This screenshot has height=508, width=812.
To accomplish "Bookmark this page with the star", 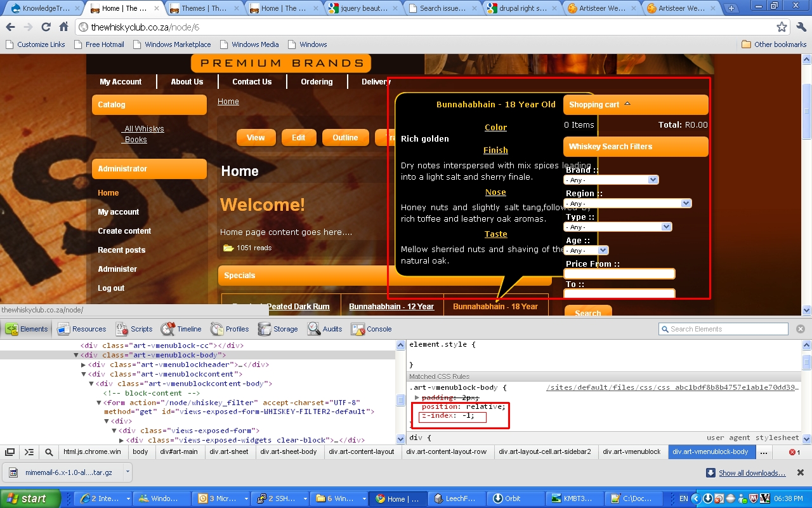I will [x=782, y=27].
